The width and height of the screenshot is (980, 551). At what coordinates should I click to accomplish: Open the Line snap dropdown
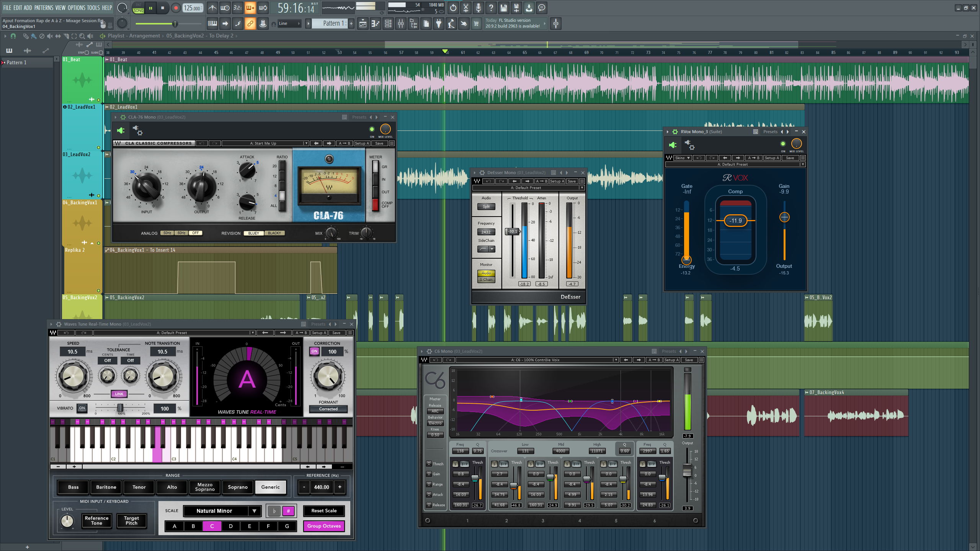(x=290, y=24)
